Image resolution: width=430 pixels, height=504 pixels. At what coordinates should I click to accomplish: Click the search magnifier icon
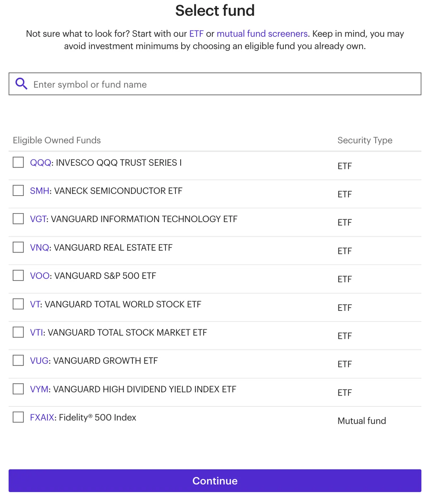click(x=21, y=84)
